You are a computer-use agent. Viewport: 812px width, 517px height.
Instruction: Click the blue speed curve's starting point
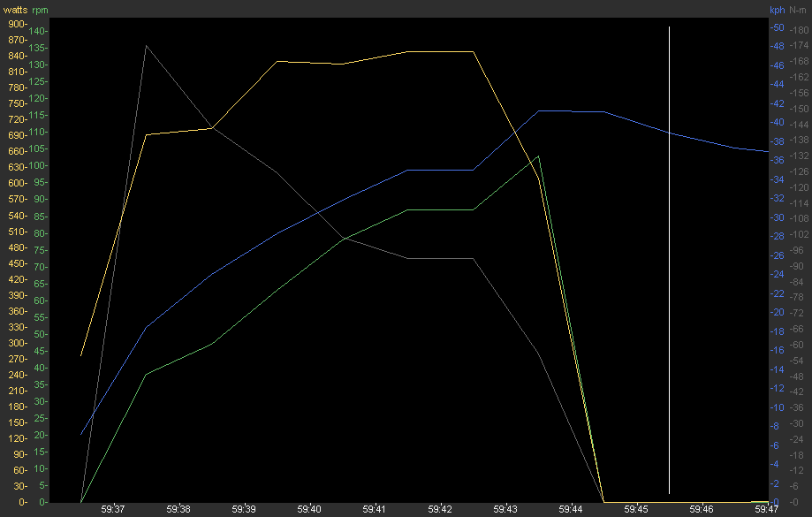[x=81, y=434]
